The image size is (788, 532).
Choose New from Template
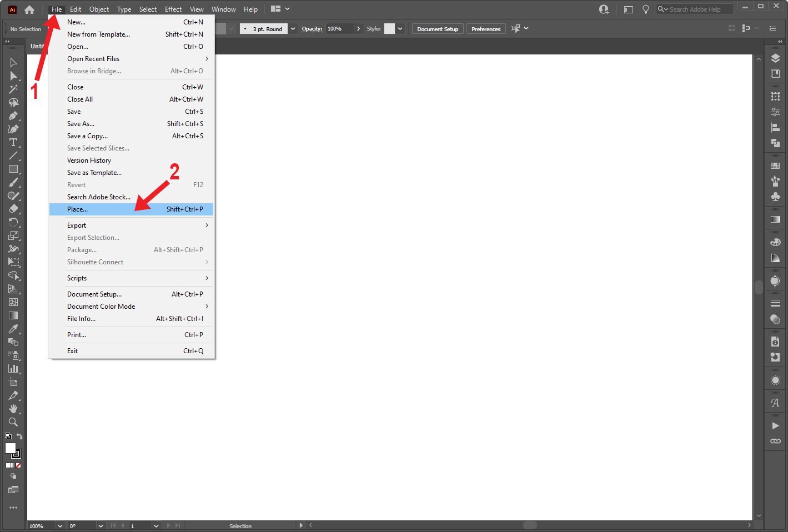coord(132,34)
